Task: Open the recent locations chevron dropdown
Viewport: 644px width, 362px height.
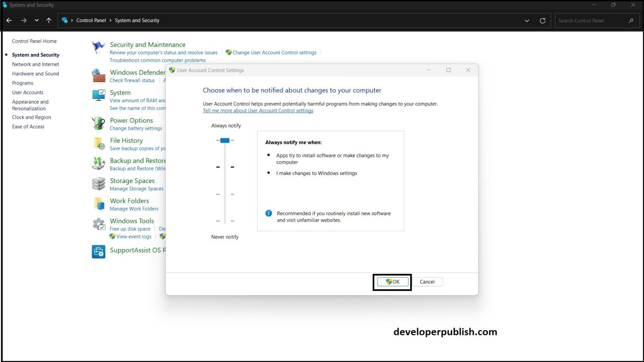Action: (37, 21)
